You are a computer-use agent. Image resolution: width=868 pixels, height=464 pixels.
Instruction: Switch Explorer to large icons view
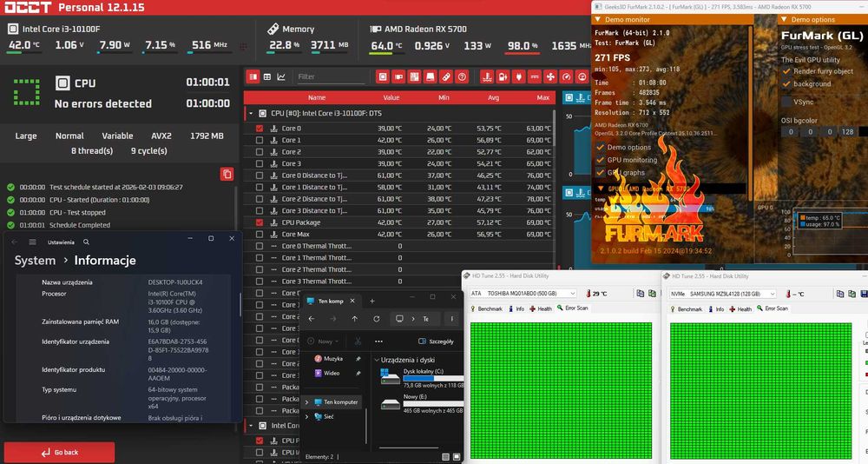pyautogui.click(x=457, y=457)
